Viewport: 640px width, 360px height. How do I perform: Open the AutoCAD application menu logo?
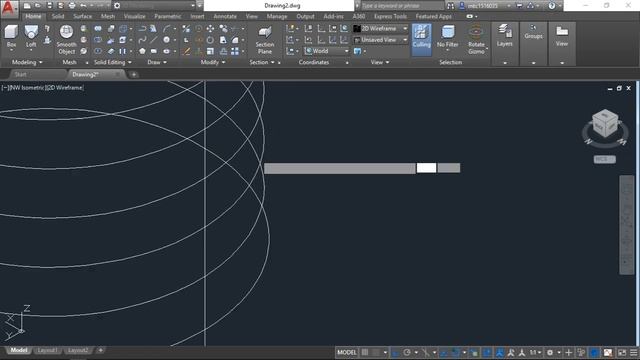(x=9, y=8)
